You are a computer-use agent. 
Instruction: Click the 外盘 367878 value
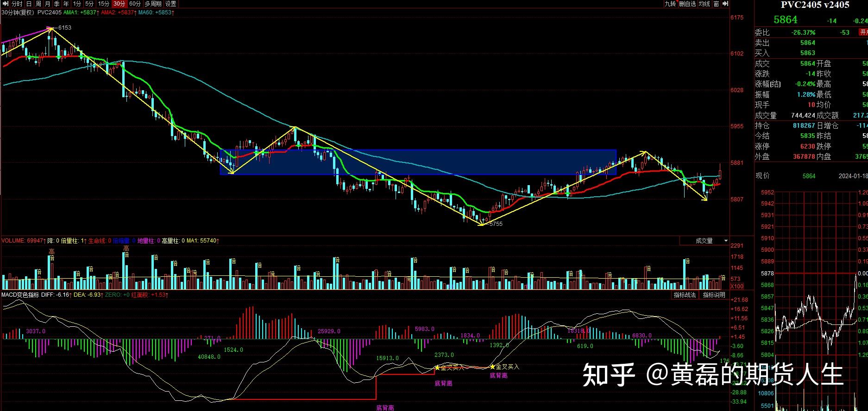click(804, 156)
